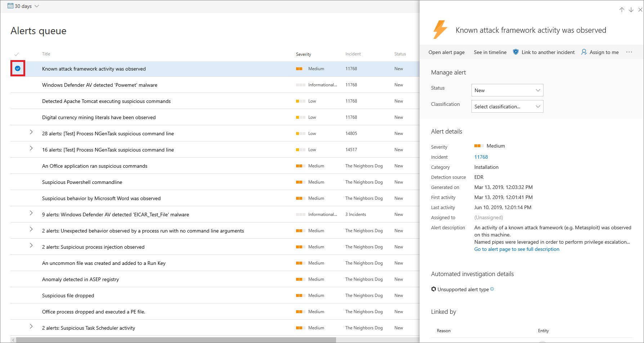This screenshot has width=644, height=343.
Task: Toggle the select-all checkmark in table header
Action: tap(17, 54)
